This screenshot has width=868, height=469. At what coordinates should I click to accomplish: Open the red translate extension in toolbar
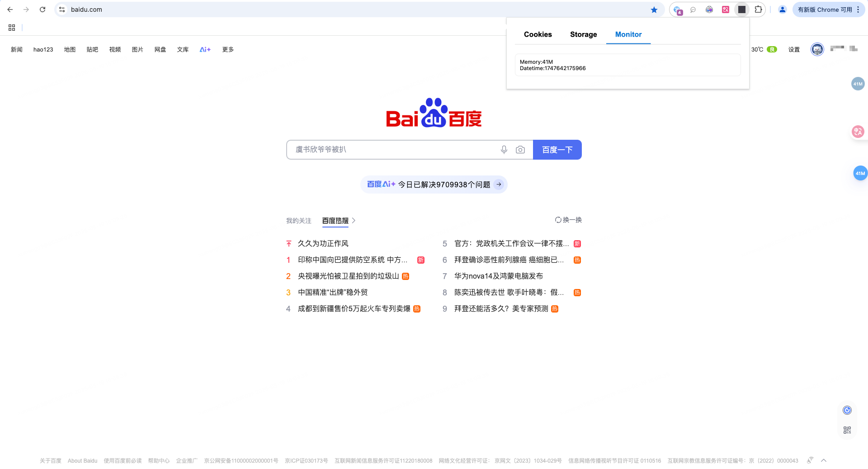(x=726, y=9)
